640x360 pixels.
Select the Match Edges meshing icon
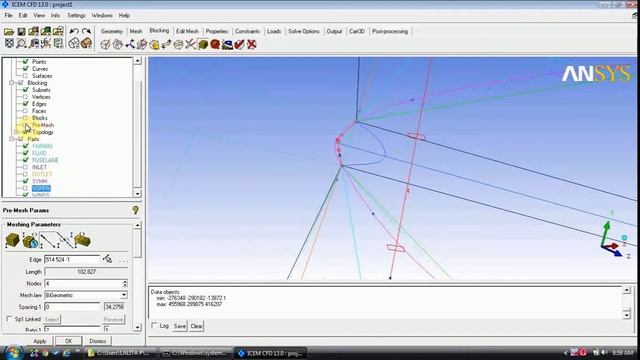click(64, 240)
